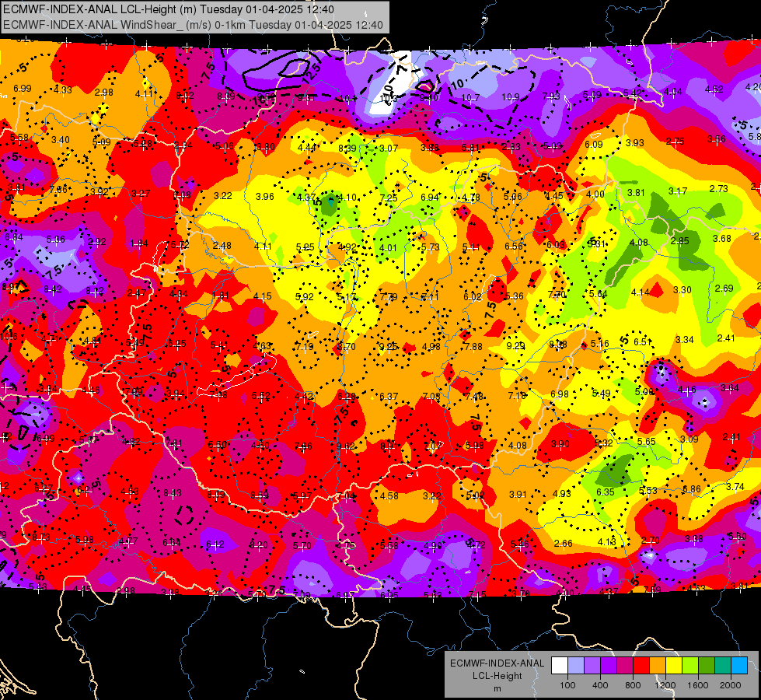
Task: Click the 3.74 data value
Action: (x=735, y=487)
